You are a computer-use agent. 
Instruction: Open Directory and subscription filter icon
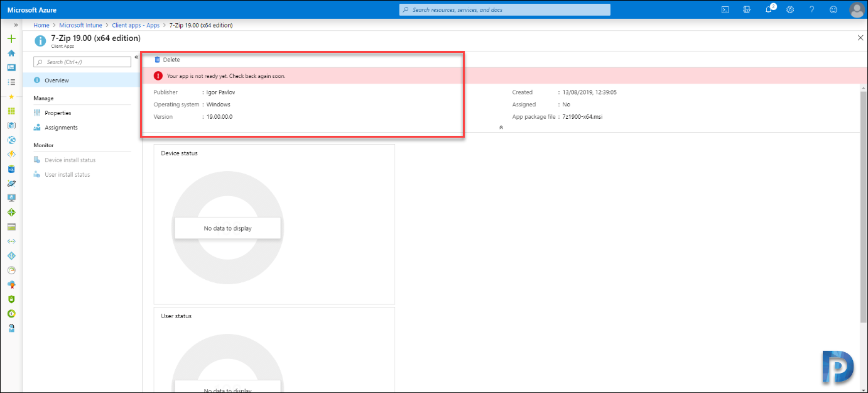pos(747,9)
